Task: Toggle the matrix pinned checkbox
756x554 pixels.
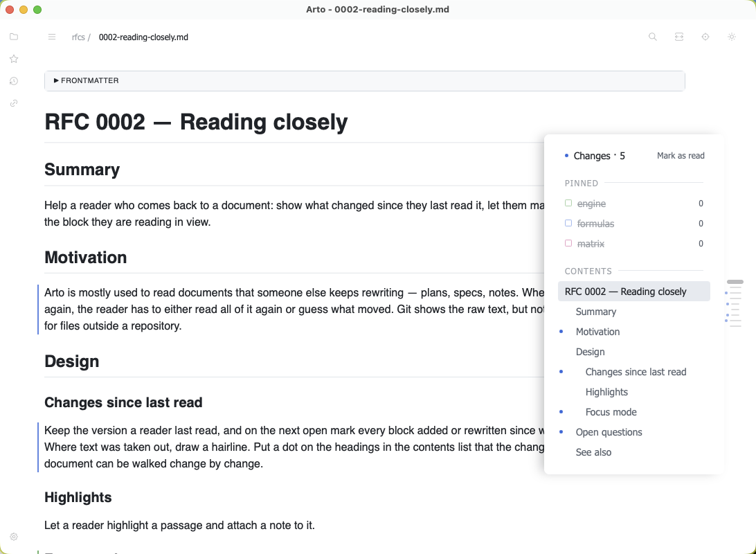Action: point(568,244)
